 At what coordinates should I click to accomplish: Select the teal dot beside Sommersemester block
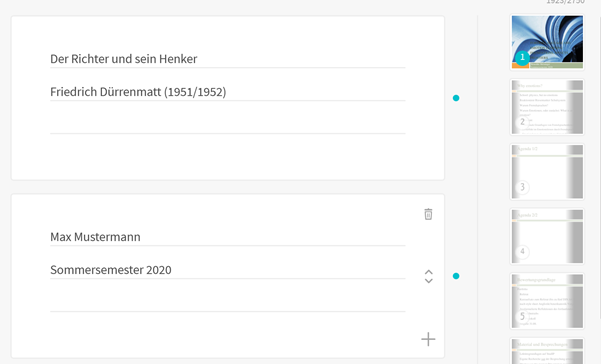point(456,276)
